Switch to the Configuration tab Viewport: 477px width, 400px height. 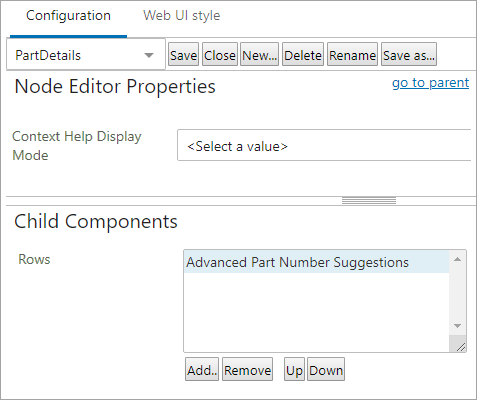68,16
